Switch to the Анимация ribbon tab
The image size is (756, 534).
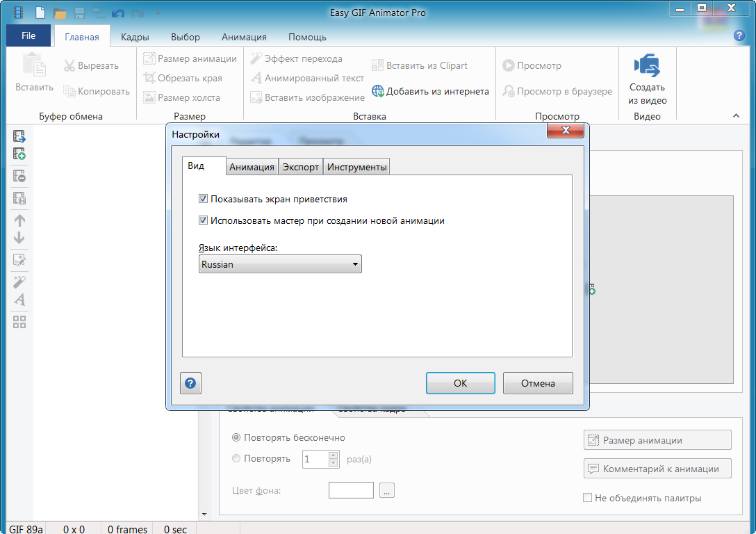pos(244,37)
